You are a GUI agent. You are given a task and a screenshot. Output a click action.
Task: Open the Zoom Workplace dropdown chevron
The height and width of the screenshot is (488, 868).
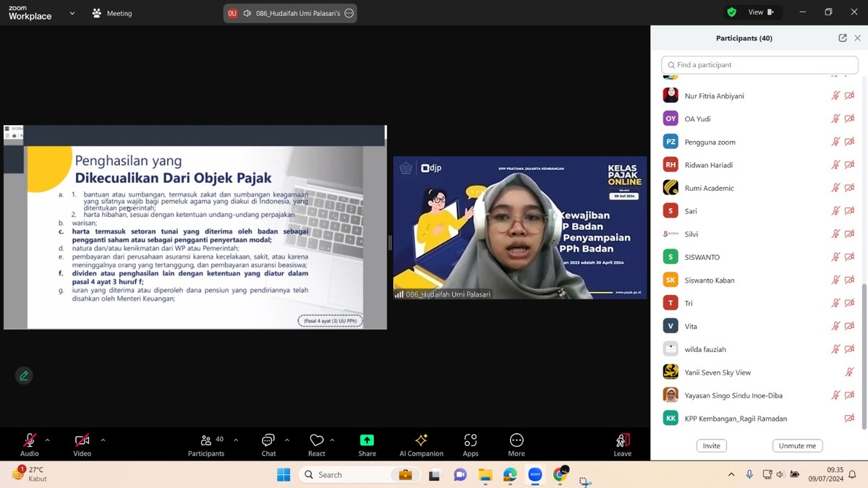click(x=72, y=13)
